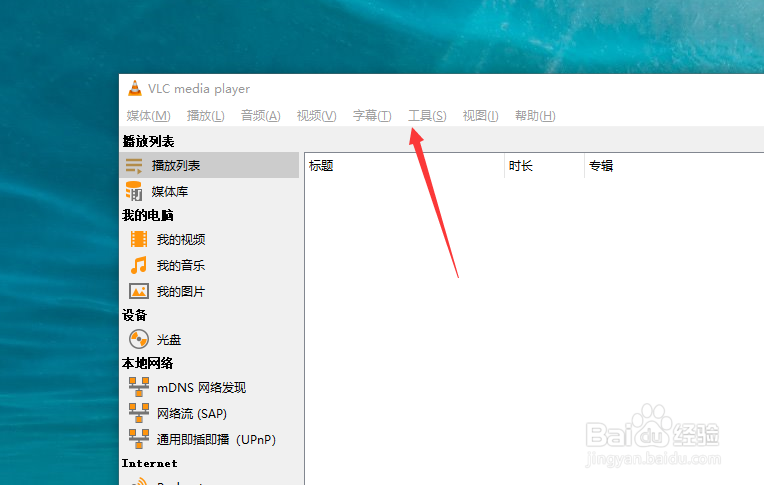Open the 播放(L) menu
The image size is (764, 485).
[205, 116]
